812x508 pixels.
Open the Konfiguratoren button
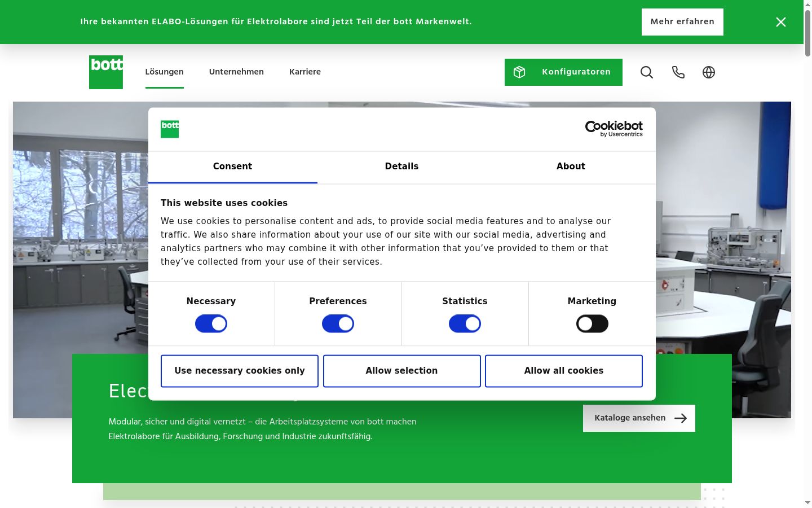pos(563,72)
